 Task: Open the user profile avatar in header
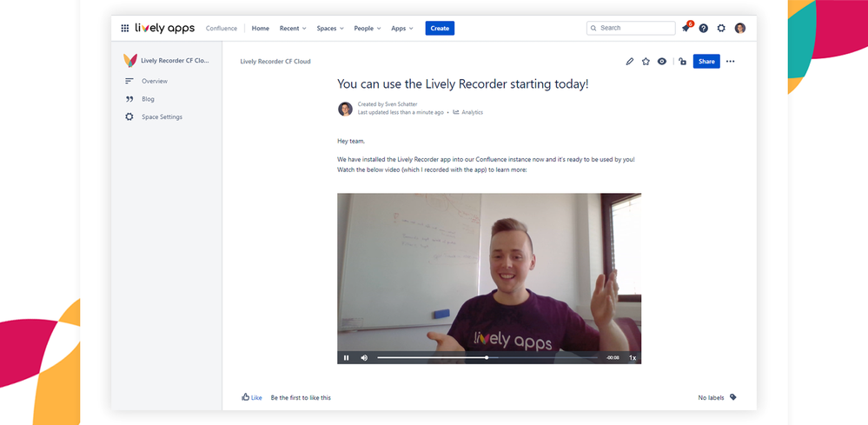[x=740, y=28]
